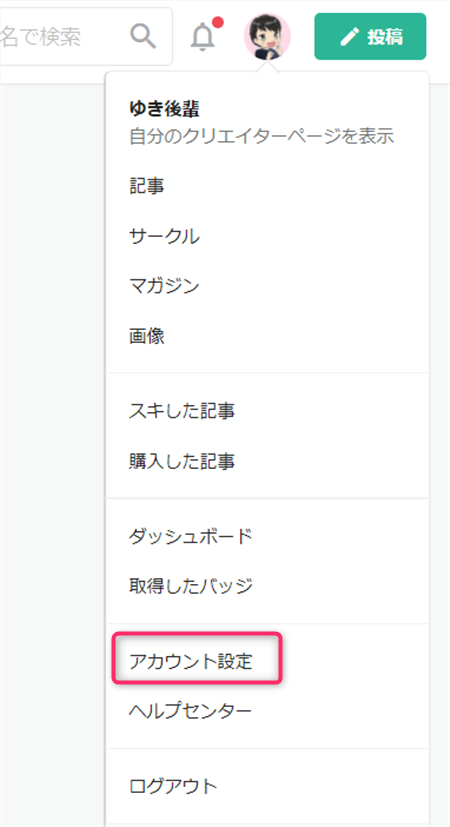Click the pencil icon on the 投稿 button
Viewport: 450px width, 827px height.
349,36
